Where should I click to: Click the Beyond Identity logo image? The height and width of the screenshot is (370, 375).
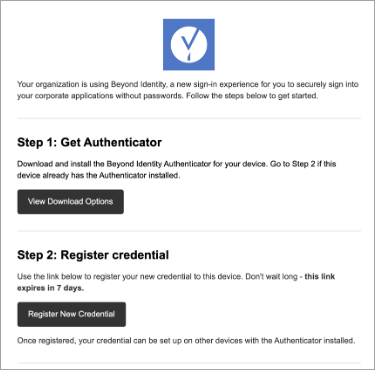[189, 44]
